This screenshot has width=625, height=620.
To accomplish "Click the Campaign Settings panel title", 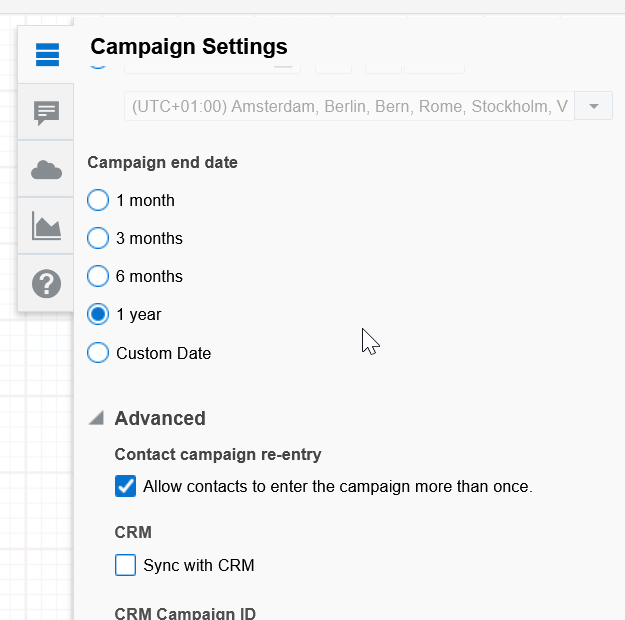I will [189, 46].
